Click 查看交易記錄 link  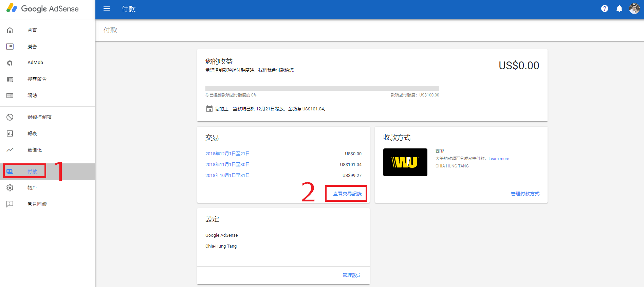347,194
